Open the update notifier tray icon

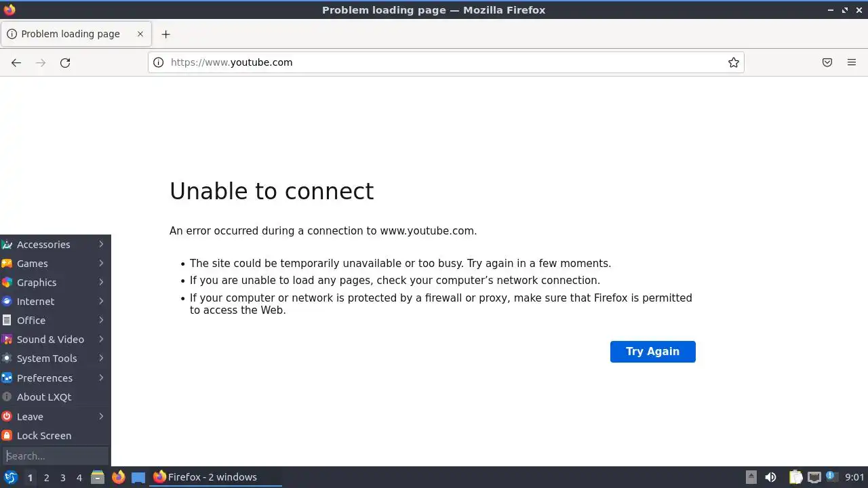click(x=832, y=477)
